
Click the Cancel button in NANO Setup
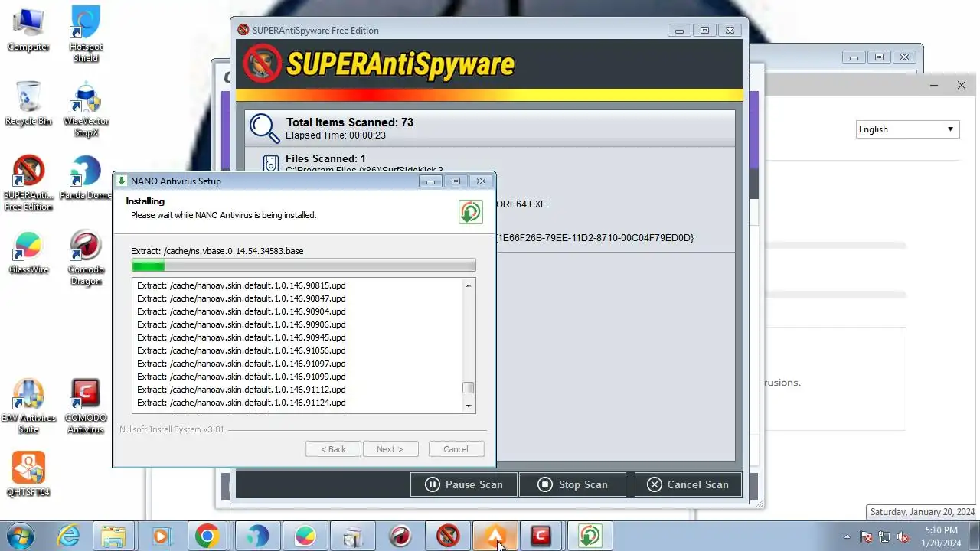tap(456, 449)
